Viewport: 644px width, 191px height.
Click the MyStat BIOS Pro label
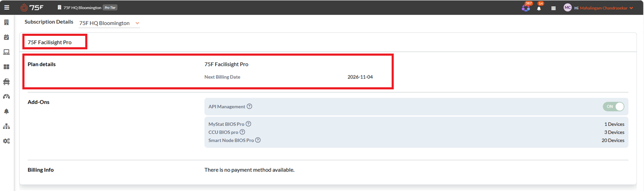(x=227, y=124)
